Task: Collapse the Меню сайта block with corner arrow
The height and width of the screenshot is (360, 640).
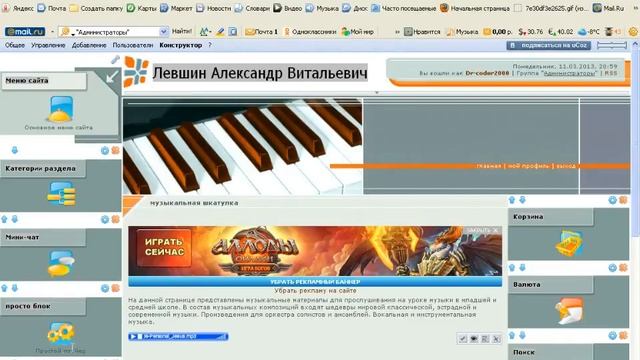Action: point(112,77)
